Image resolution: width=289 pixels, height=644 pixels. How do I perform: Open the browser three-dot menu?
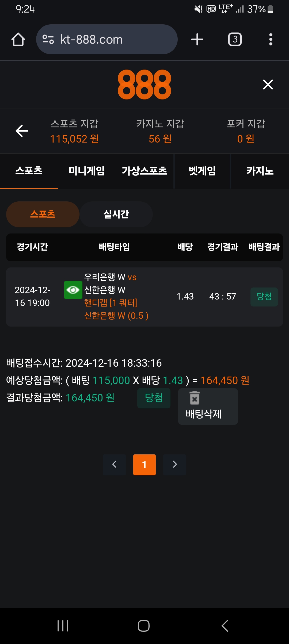tap(271, 40)
